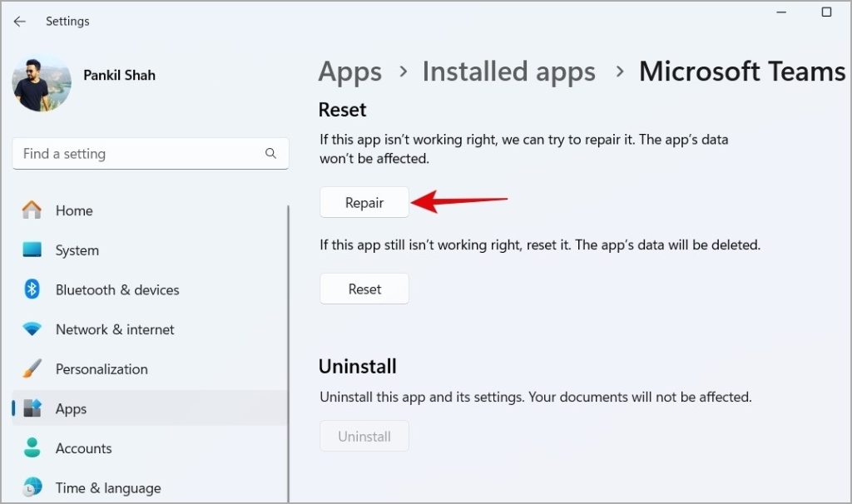Viewport: 852px width, 504px height.
Task: Open the Home settings page
Action: pos(150,210)
